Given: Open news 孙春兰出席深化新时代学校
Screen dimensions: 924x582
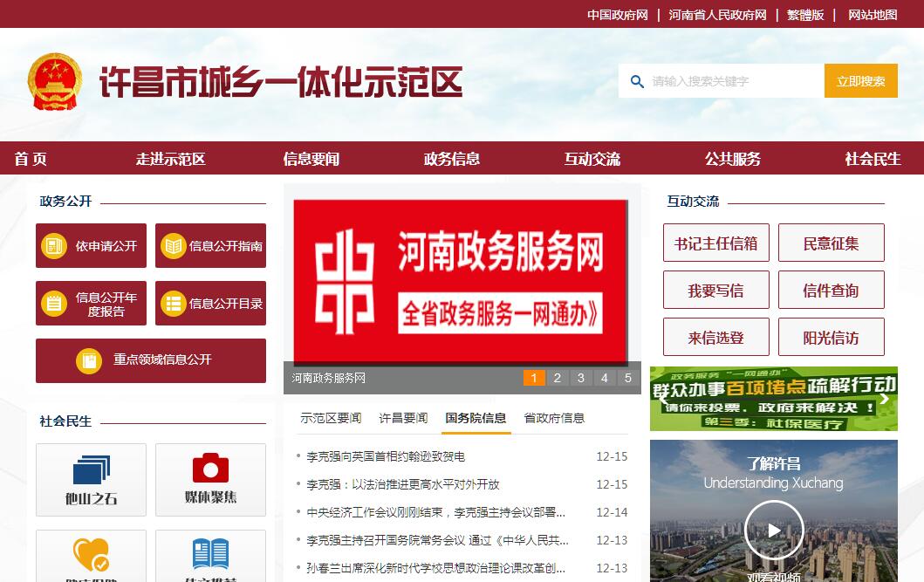Looking at the screenshot, I should point(436,568).
